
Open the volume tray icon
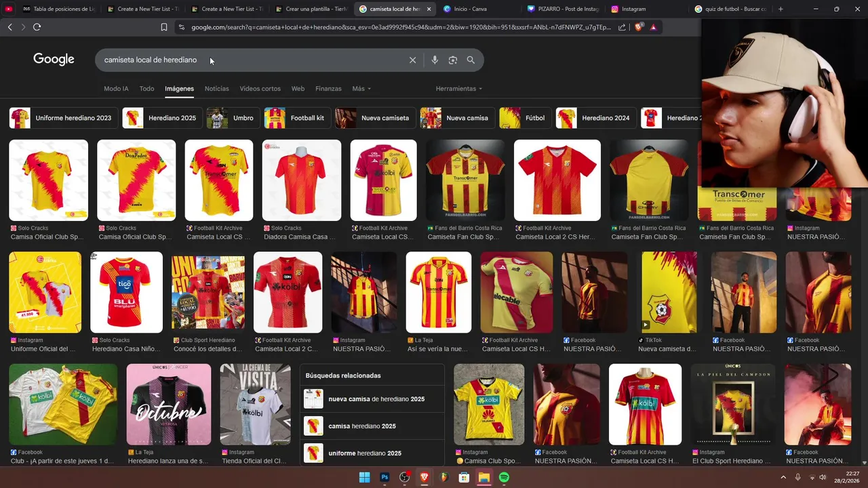coord(823,477)
